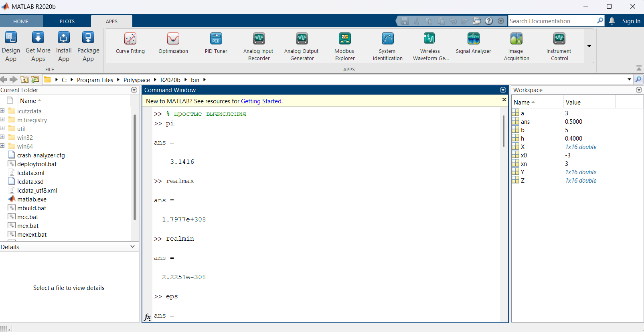Launch Image Acquisition app
Viewport: 644px width, 332px height.
(516, 46)
